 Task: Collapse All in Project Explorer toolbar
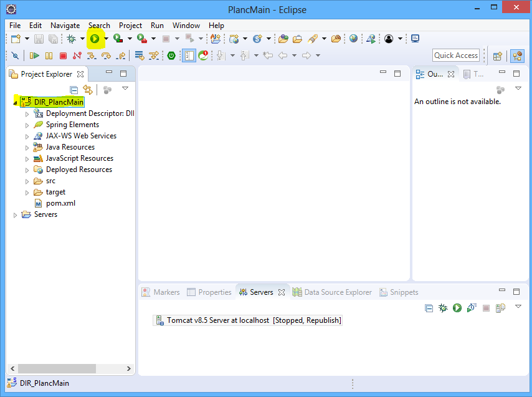click(74, 90)
